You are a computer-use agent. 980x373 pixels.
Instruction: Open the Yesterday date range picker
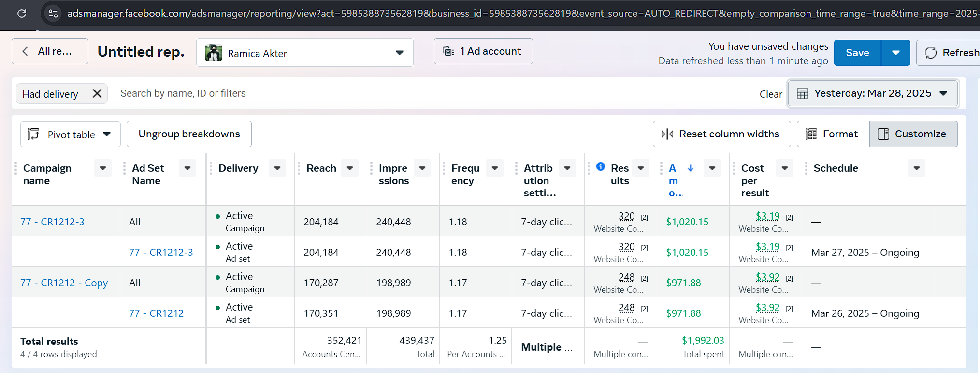(872, 93)
